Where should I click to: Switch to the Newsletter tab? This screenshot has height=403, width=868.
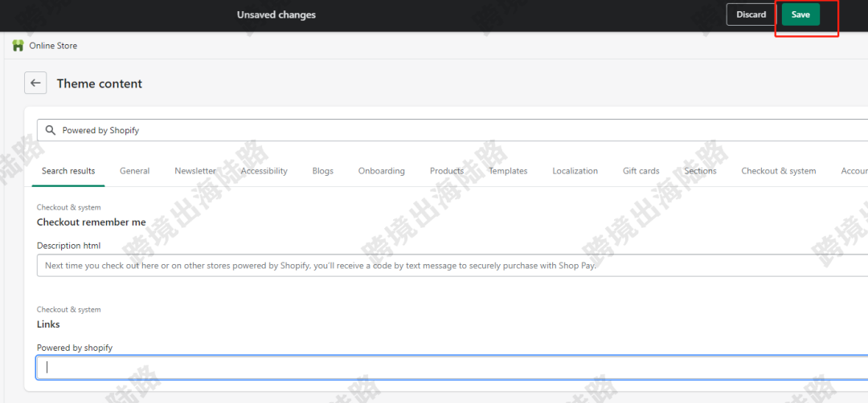(x=195, y=171)
